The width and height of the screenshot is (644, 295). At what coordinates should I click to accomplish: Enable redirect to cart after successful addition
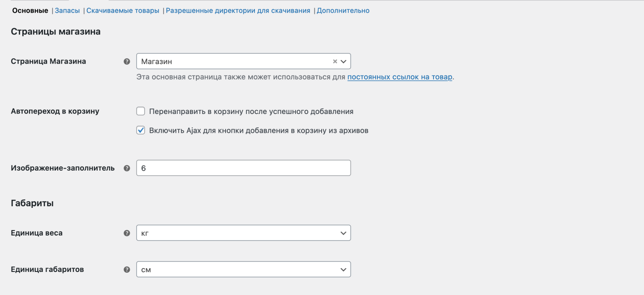coord(140,111)
